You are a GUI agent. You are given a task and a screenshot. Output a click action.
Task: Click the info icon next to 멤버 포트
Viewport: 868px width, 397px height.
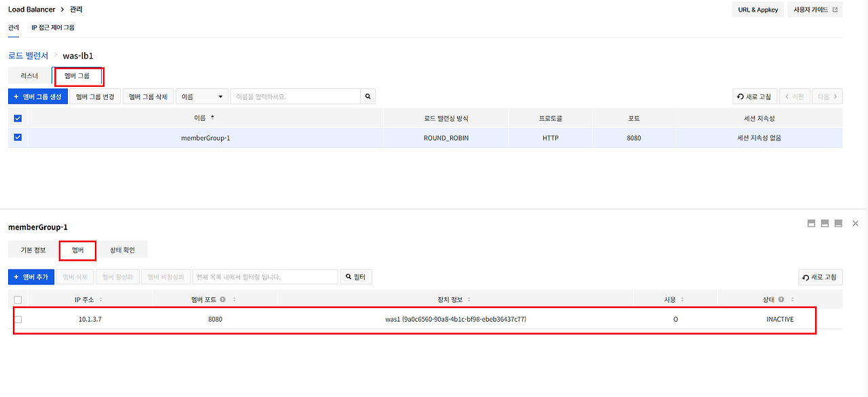tap(223, 299)
